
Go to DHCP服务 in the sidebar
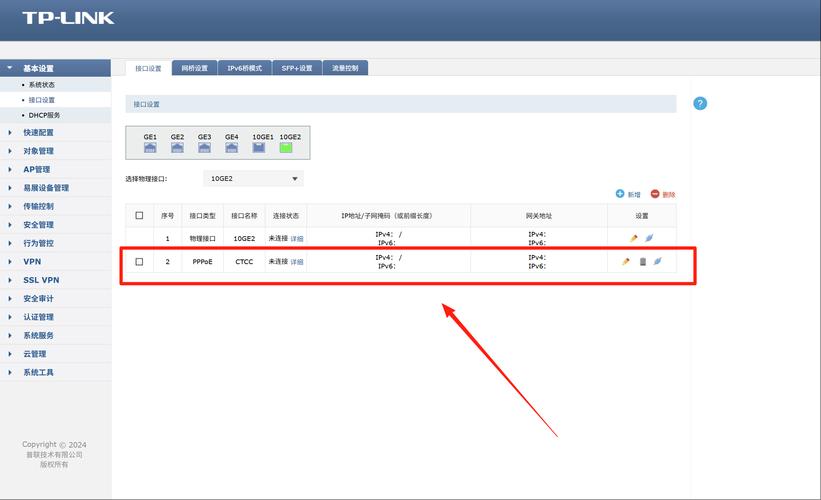44,115
